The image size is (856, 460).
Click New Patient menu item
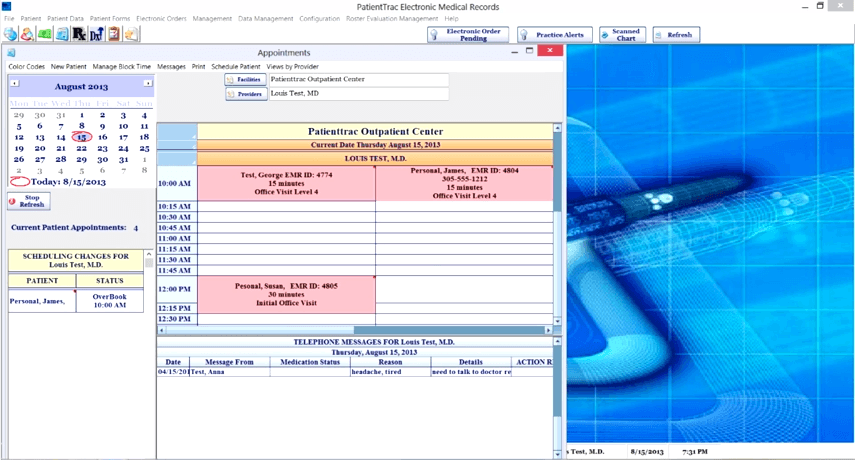pos(68,67)
